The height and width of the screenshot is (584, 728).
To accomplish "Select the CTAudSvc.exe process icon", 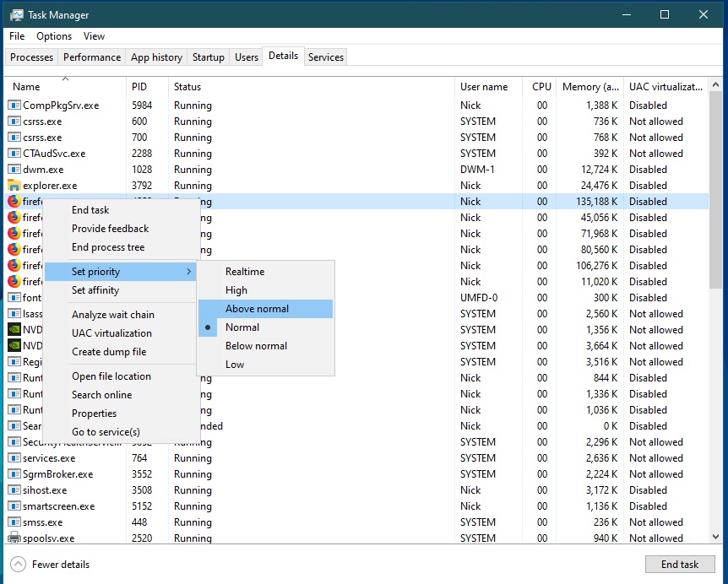I will (14, 154).
